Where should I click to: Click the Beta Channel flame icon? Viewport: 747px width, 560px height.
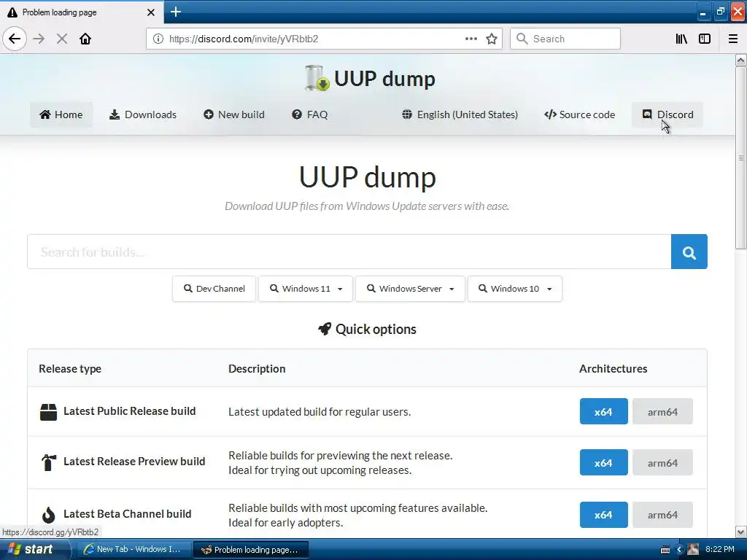coord(48,514)
